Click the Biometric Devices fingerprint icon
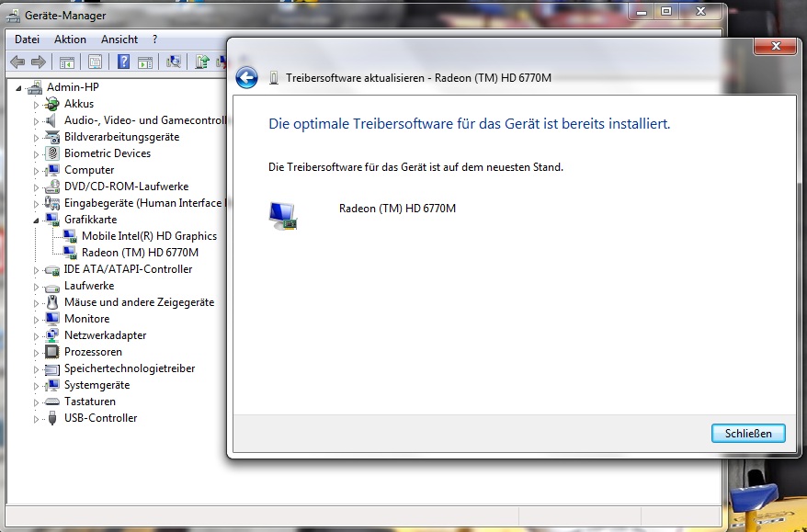This screenshot has width=807, height=532. (52, 153)
